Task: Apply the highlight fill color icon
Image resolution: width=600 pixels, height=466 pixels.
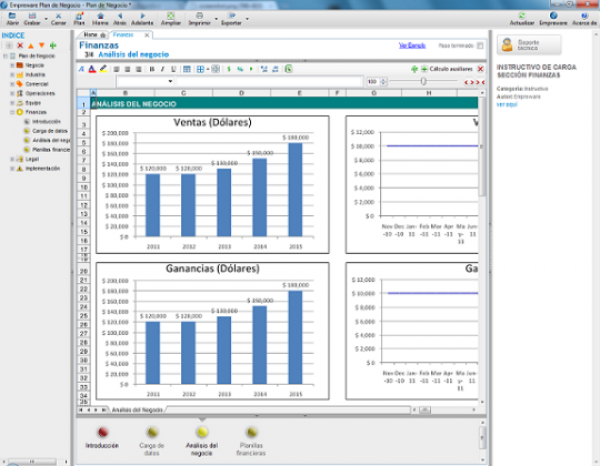Action: pos(103,69)
